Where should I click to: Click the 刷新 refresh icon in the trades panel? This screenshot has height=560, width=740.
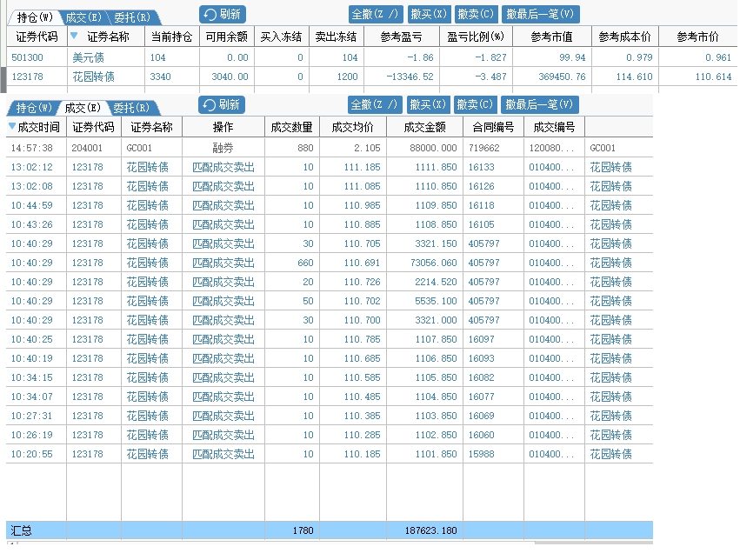[x=210, y=105]
